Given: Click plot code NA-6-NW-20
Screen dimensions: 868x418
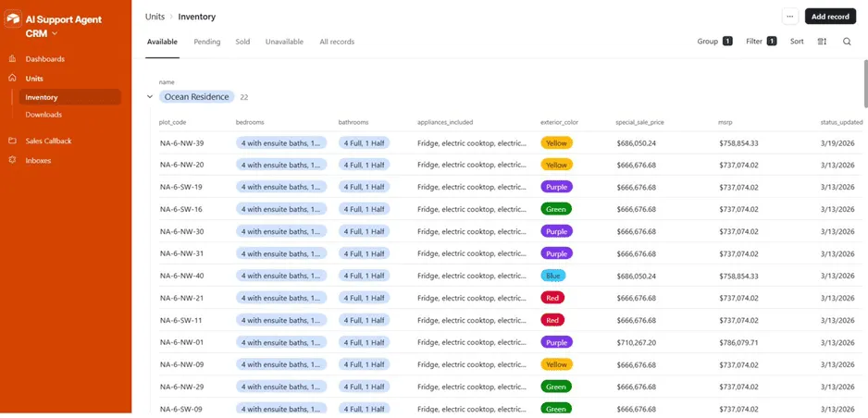Looking at the screenshot, I should point(181,165).
